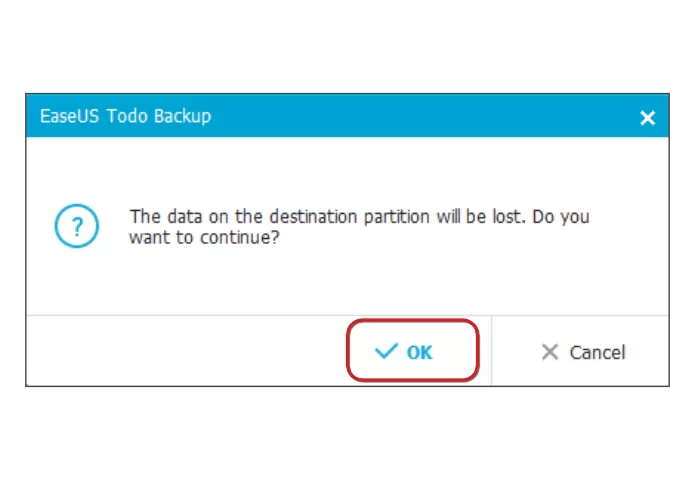Click the word 'Backup' in title bar
The image size is (695, 480).
pyautogui.click(x=184, y=116)
